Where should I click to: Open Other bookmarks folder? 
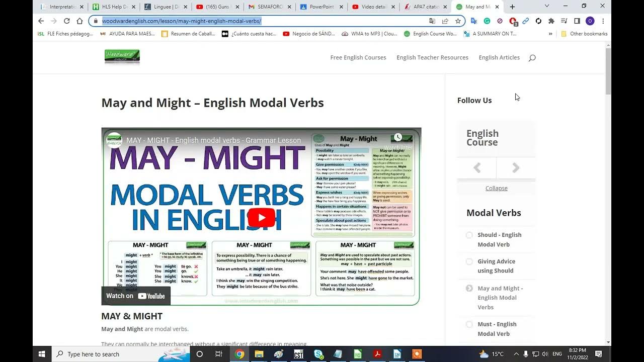coord(584,34)
